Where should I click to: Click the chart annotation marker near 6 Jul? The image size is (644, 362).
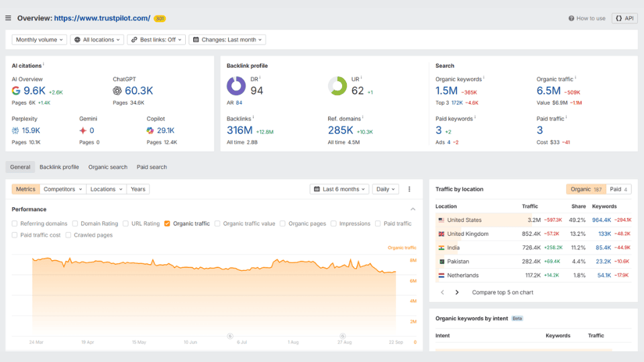(x=230, y=336)
